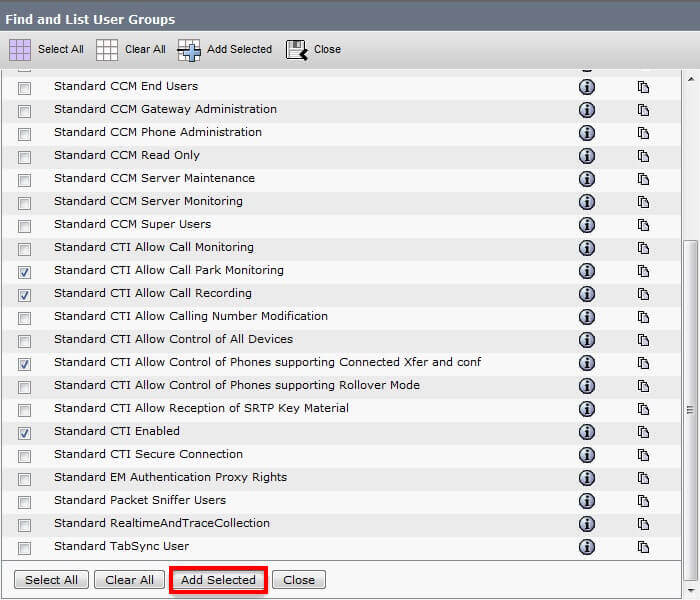
Task: Click the Standard CCM Server Monitoring name
Action: (x=148, y=201)
